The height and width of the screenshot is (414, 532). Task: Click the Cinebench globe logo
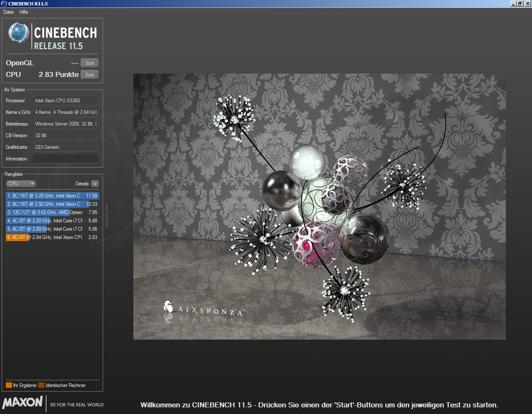(19, 33)
